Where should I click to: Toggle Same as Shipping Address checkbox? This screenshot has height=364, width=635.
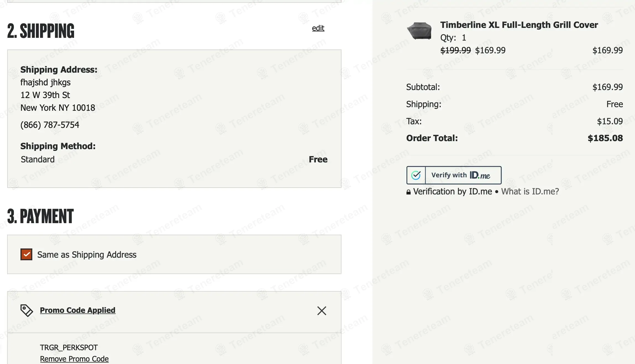point(26,254)
